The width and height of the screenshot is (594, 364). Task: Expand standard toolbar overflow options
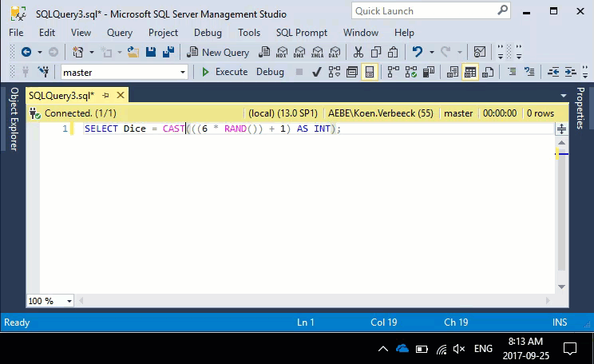point(501,52)
